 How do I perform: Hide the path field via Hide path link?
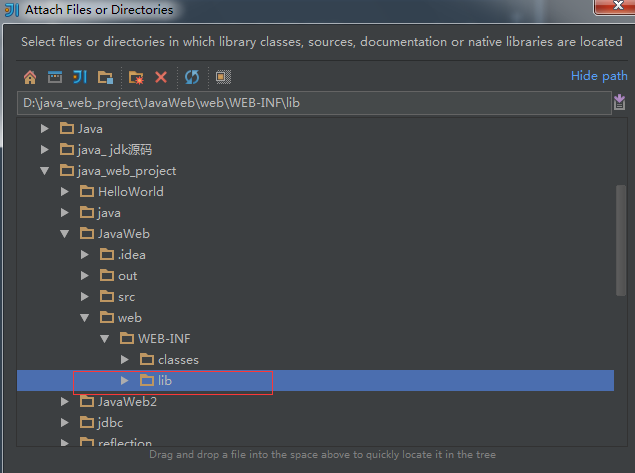pos(599,76)
